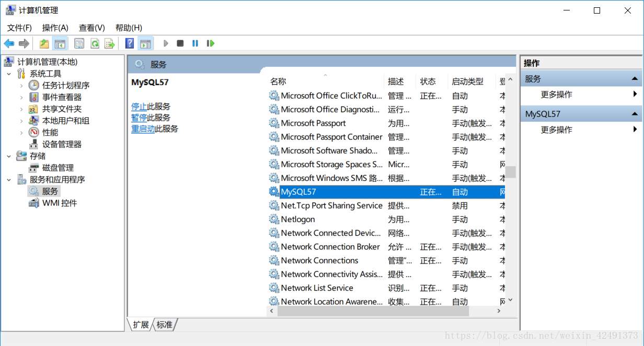
Task: Select Microsoft Office ClickToRu... service row
Action: (x=386, y=96)
